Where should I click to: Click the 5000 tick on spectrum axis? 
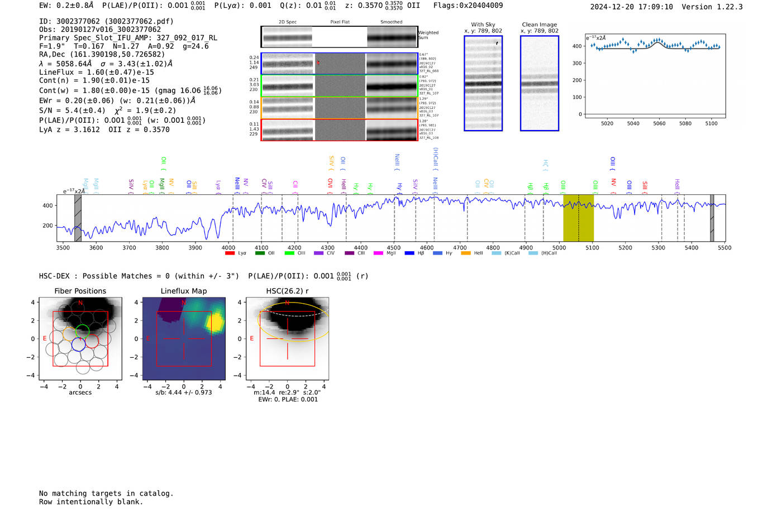(x=559, y=247)
